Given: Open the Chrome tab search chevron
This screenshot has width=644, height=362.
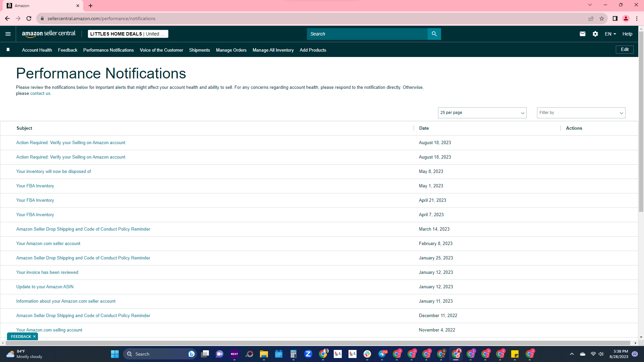Looking at the screenshot, I should pyautogui.click(x=590, y=5).
